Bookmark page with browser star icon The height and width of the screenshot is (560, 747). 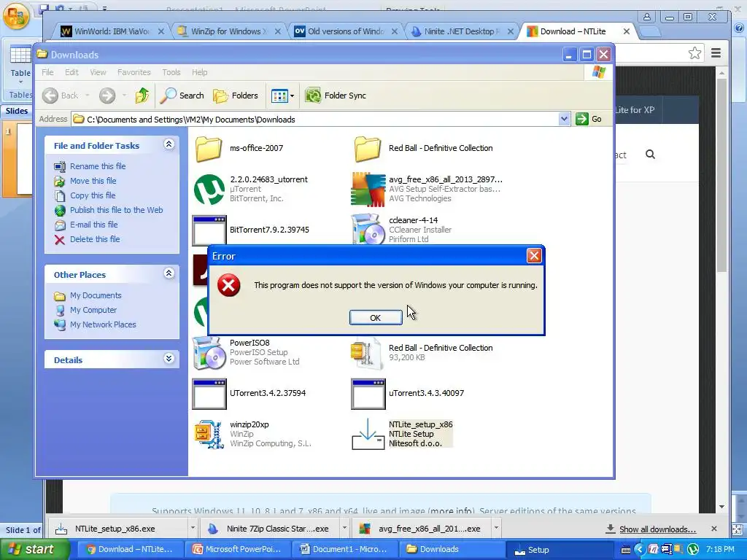[x=694, y=52]
